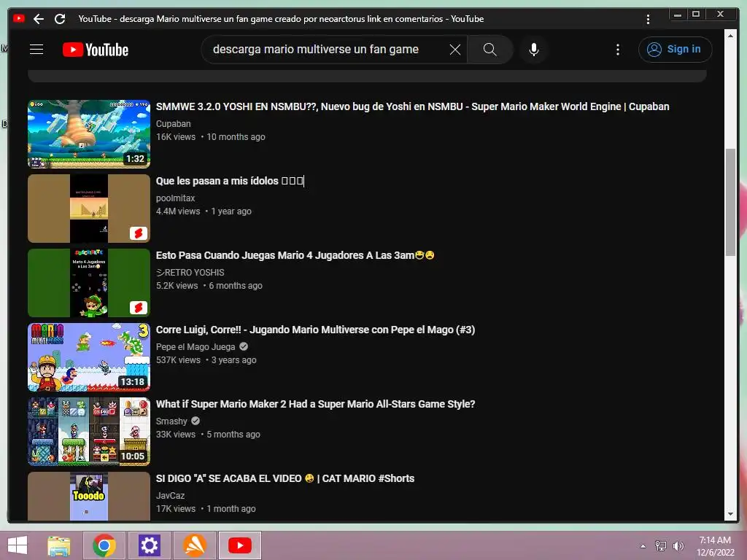Viewport: 747px width, 560px height.
Task: Click the '16K views' text under Cupaban
Action: tap(176, 137)
